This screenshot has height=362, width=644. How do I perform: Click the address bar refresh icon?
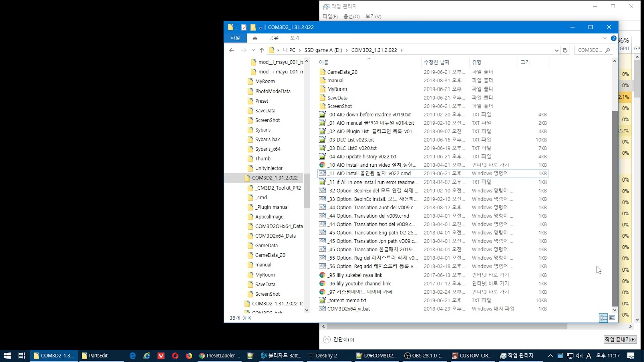tap(565, 50)
